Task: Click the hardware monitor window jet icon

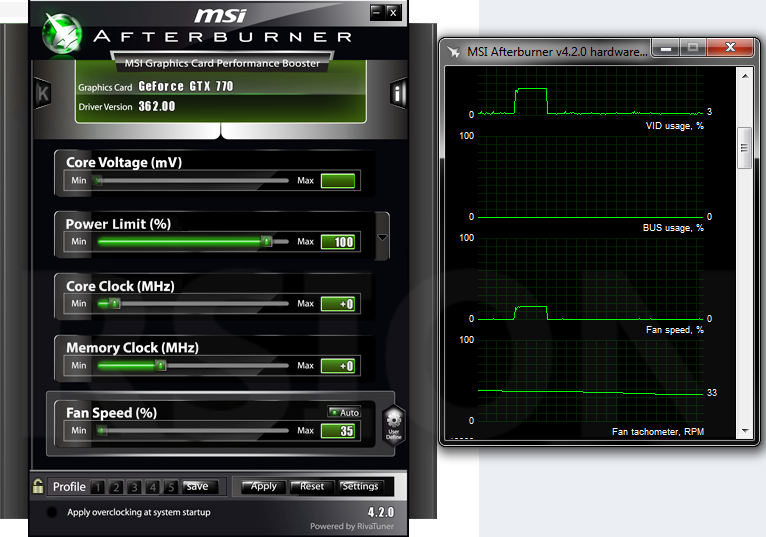Action: tap(454, 52)
